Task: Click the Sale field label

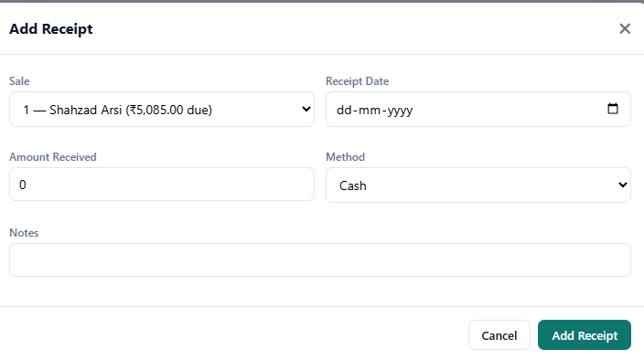Action: coord(19,81)
